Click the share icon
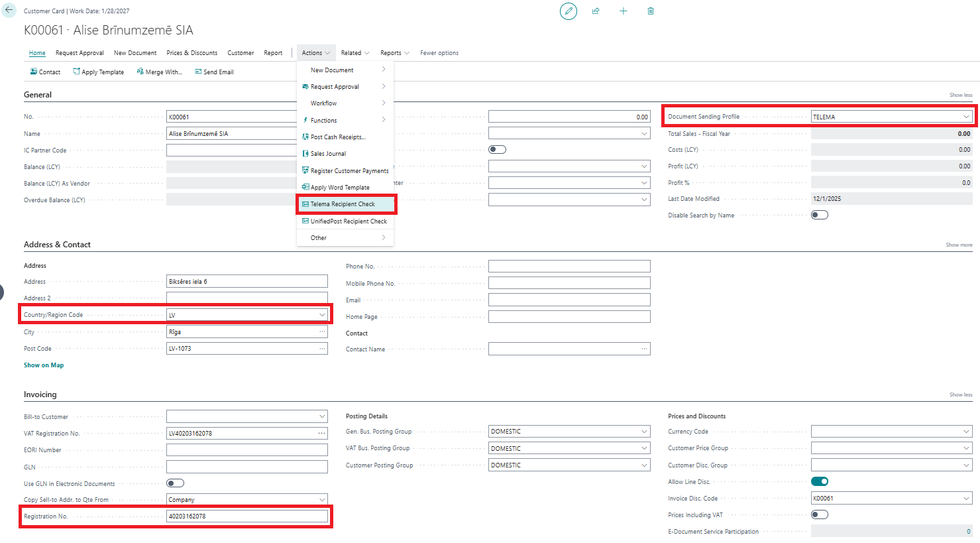The image size is (980, 543). click(596, 11)
